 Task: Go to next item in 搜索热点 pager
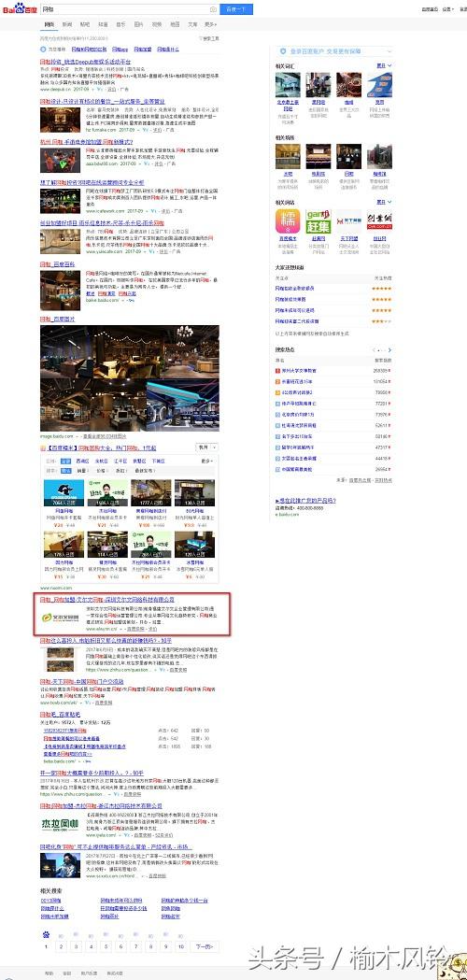389,350
